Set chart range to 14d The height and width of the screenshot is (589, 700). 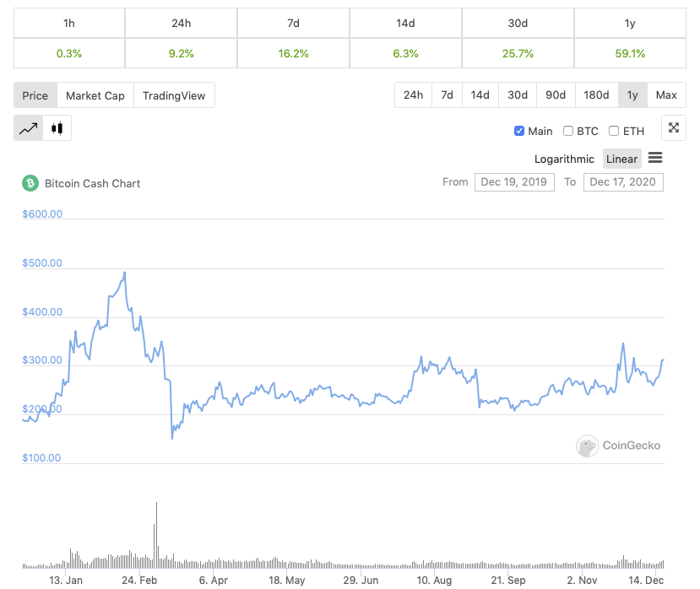pyautogui.click(x=480, y=95)
